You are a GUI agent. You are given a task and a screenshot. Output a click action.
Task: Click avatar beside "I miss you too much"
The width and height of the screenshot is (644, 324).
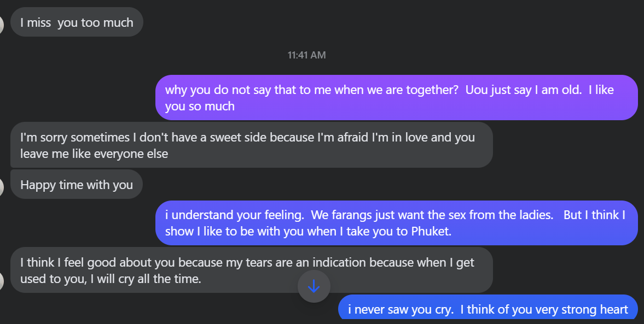[x=2, y=24]
